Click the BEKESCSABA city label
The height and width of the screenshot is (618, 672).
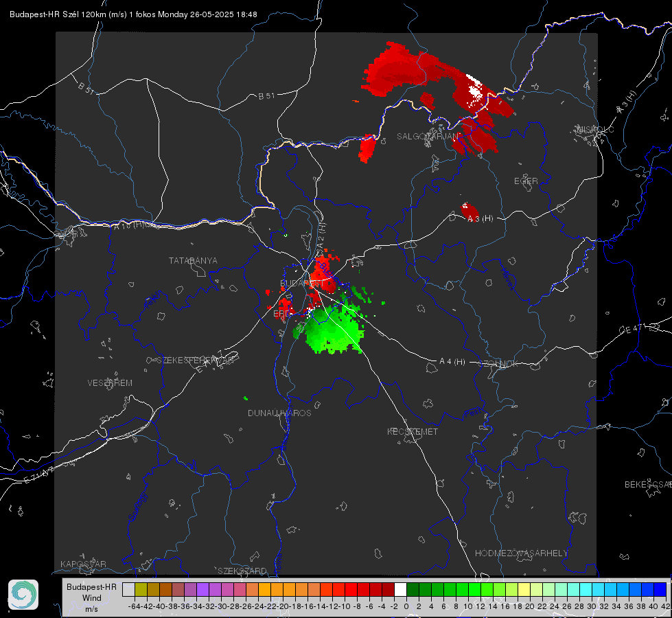point(648,485)
